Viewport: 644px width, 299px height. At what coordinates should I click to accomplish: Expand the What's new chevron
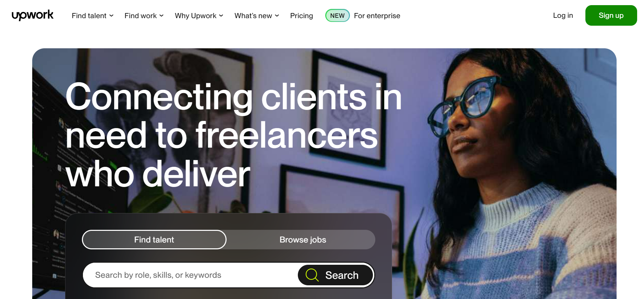(277, 16)
